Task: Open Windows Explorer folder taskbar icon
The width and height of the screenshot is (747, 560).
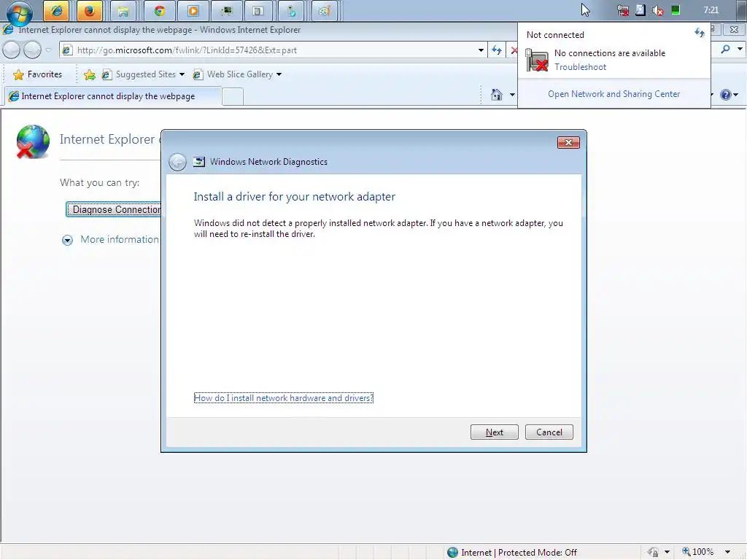Action: (x=123, y=11)
